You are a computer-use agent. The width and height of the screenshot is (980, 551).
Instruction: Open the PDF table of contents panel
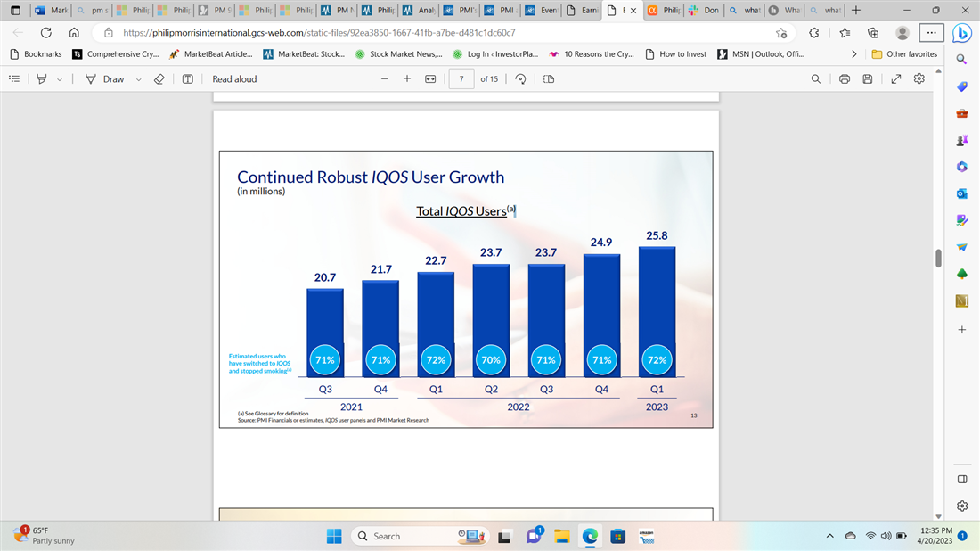(x=13, y=78)
